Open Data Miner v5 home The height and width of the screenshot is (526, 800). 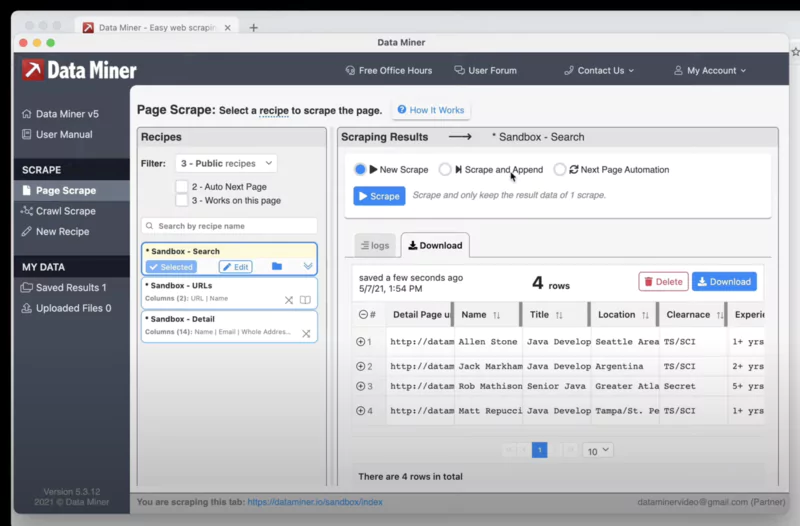(60, 114)
